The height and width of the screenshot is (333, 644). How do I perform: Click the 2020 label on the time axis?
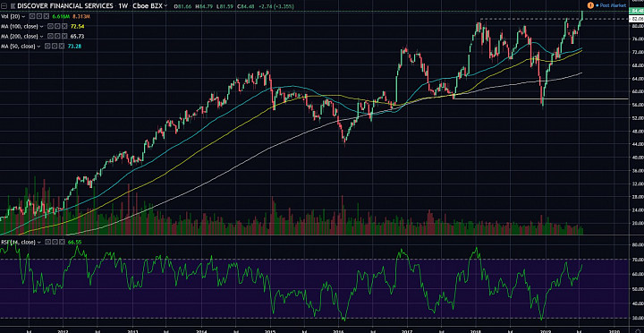pyautogui.click(x=614, y=330)
